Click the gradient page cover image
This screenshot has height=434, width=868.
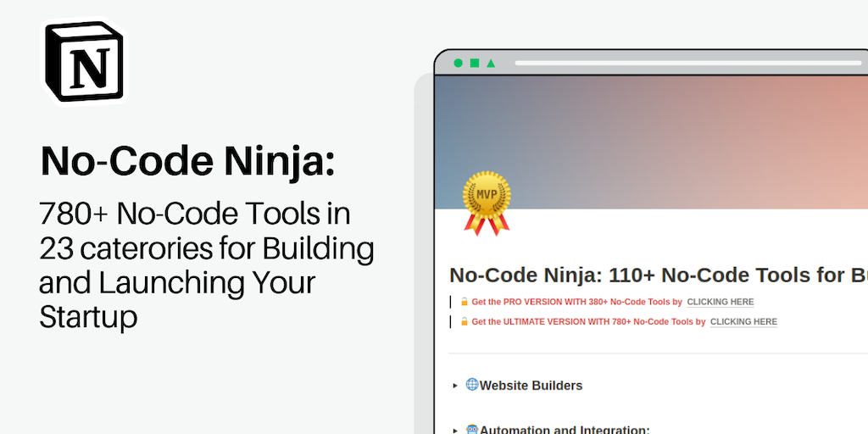point(652,142)
